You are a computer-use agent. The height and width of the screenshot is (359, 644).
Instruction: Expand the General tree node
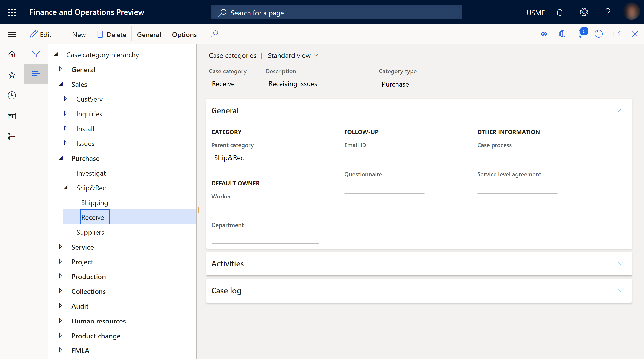click(x=60, y=69)
